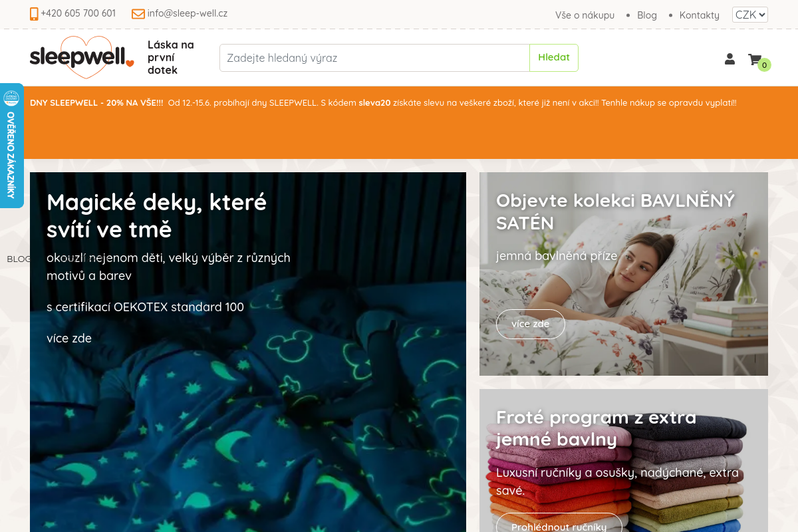Click the DNY SLEEPWELL - 20% NA VŠE!!! banner text
Viewport: 798px width, 532px height.
[96, 103]
